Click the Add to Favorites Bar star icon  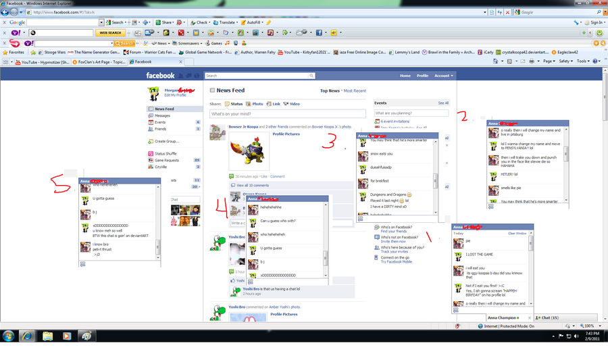[x=33, y=52]
